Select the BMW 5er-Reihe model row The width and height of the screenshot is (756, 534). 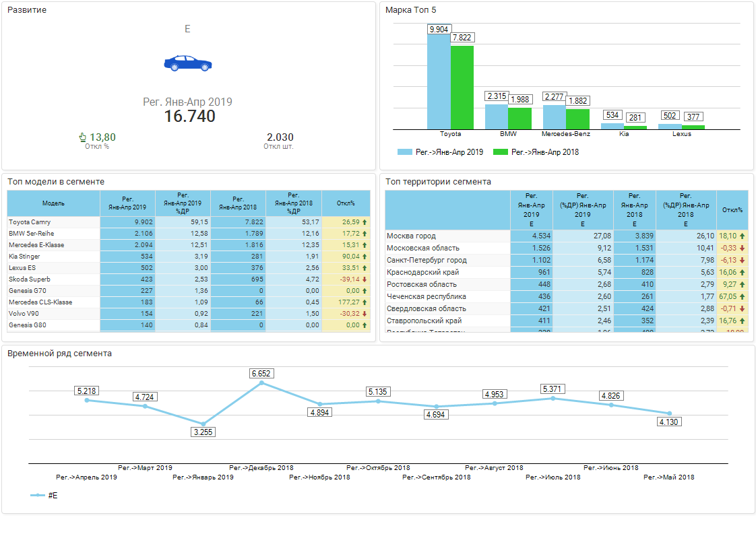click(189, 234)
